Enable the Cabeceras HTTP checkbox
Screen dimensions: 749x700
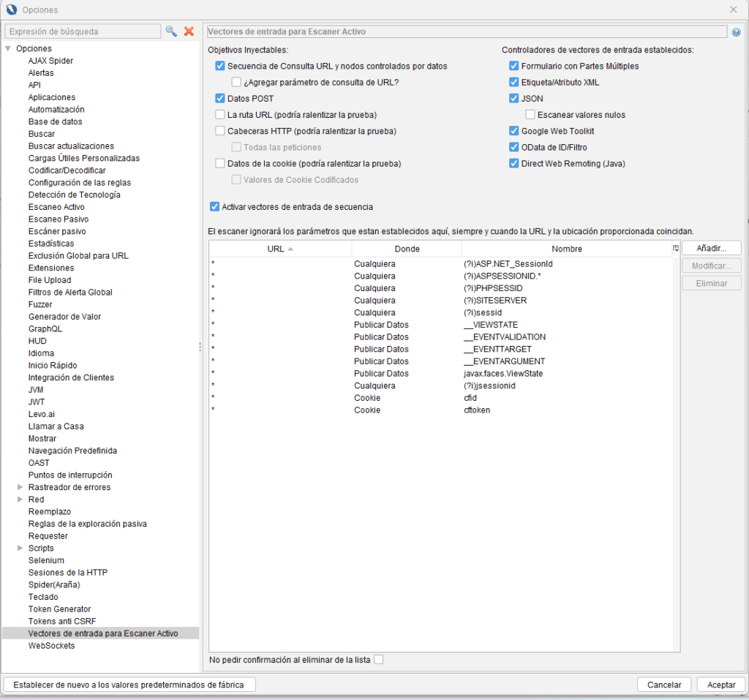click(220, 131)
